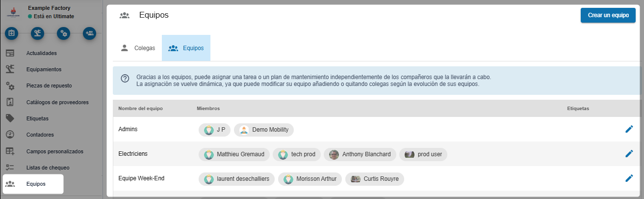The width and height of the screenshot is (644, 199).
Task: Edit the Equipe Week-End team pencil icon
Action: (x=629, y=178)
